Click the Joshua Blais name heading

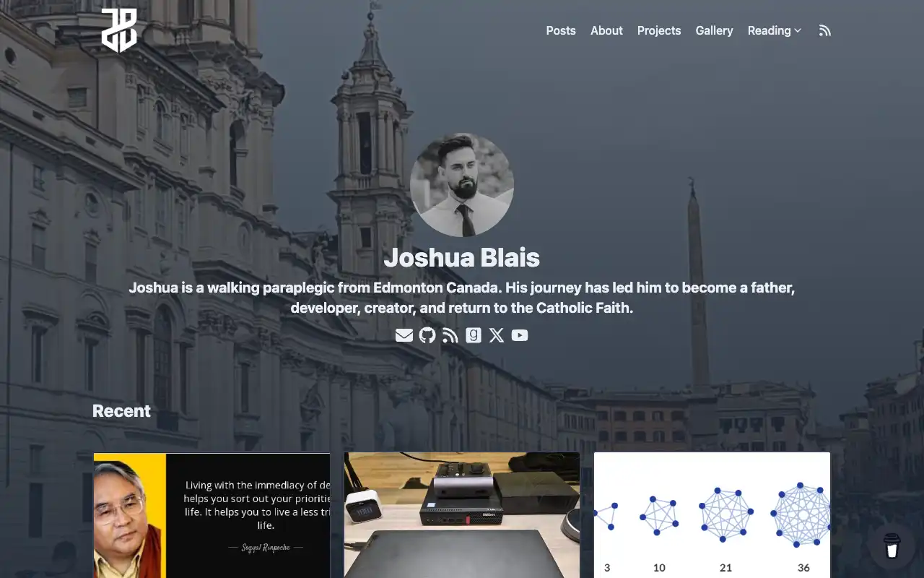462,258
